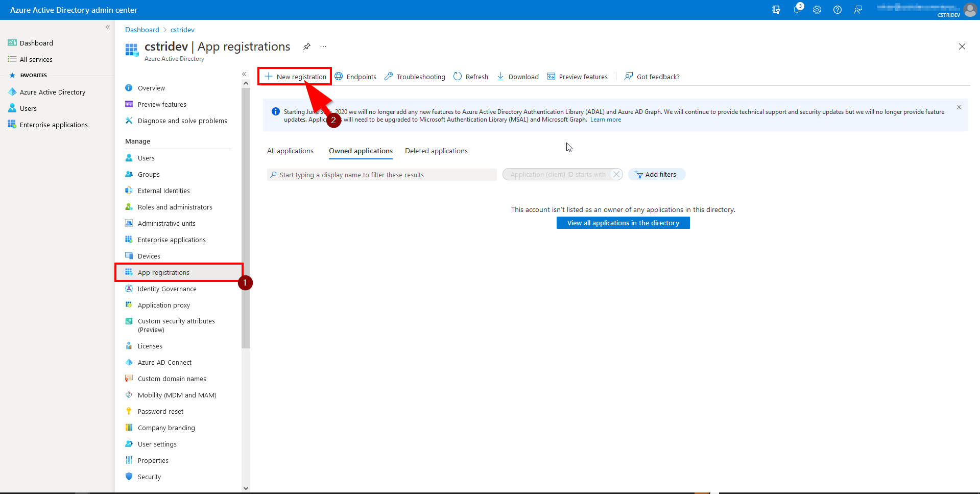Pin the App registrations blade

[x=307, y=46]
